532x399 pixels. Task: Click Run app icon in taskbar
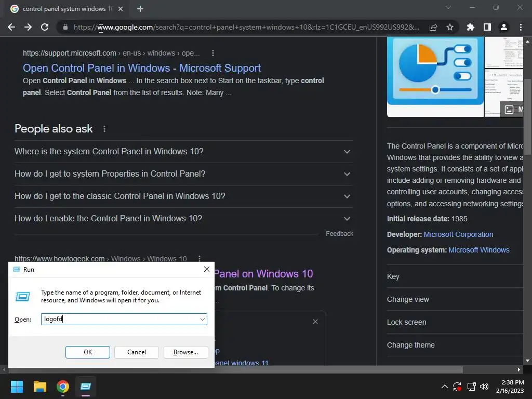[86, 387]
